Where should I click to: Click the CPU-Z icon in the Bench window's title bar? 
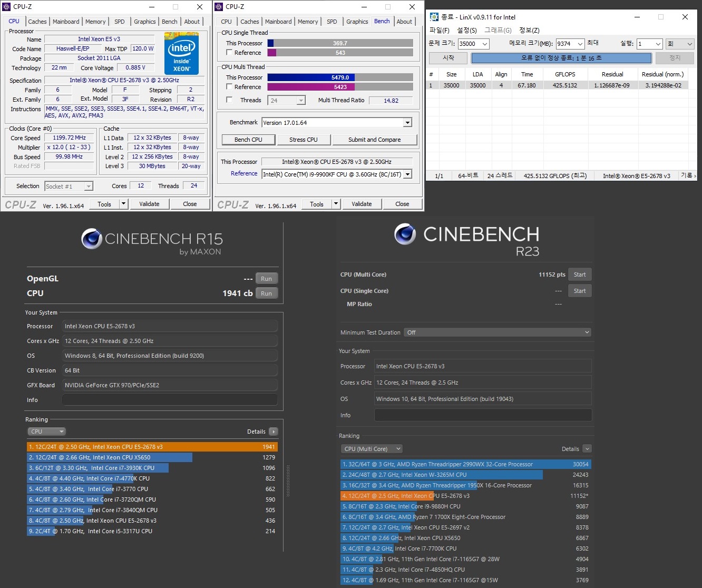(219, 7)
